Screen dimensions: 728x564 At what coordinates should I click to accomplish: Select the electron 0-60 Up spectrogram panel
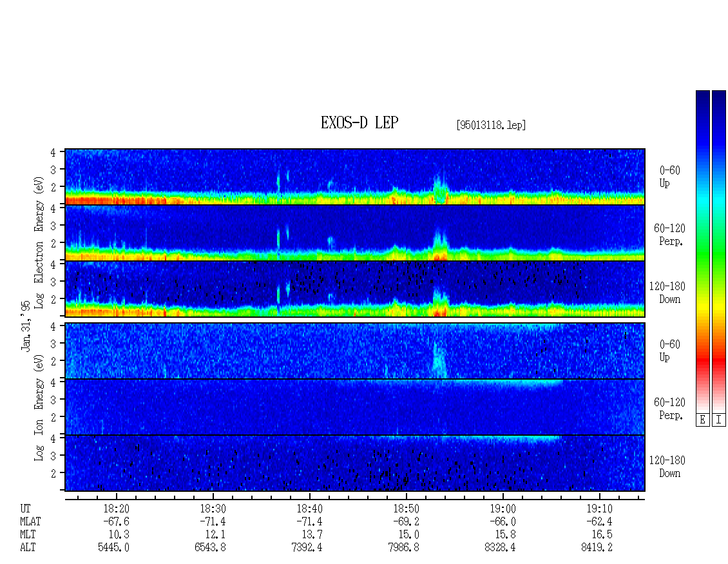tap(355, 177)
